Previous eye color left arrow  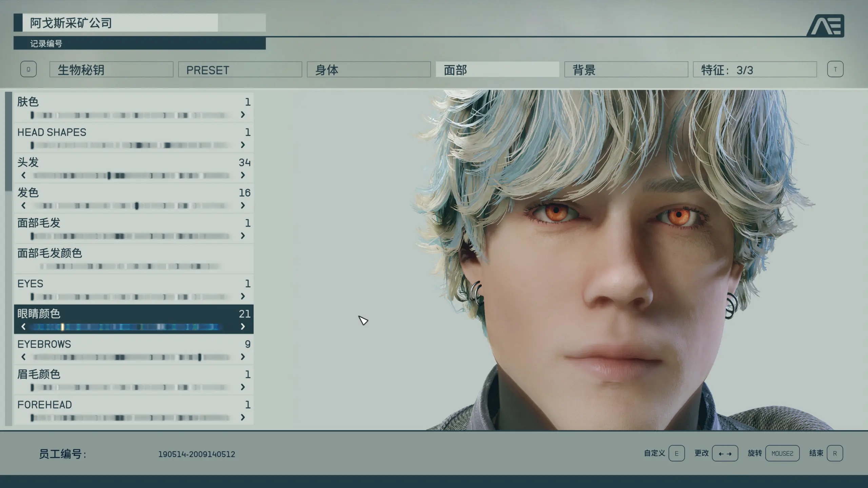point(23,327)
